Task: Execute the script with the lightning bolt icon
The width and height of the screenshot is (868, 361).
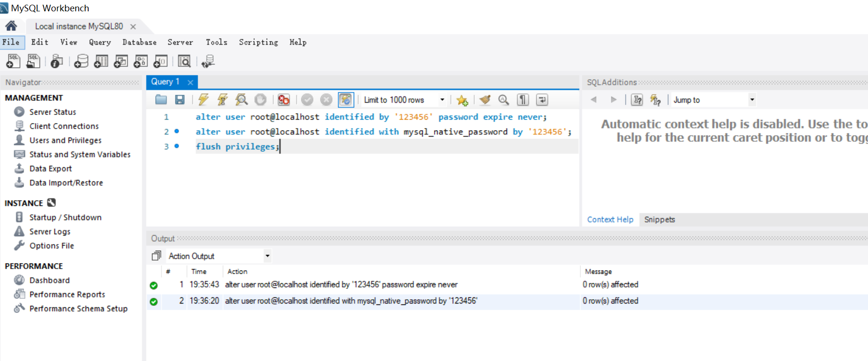Action: tap(203, 99)
